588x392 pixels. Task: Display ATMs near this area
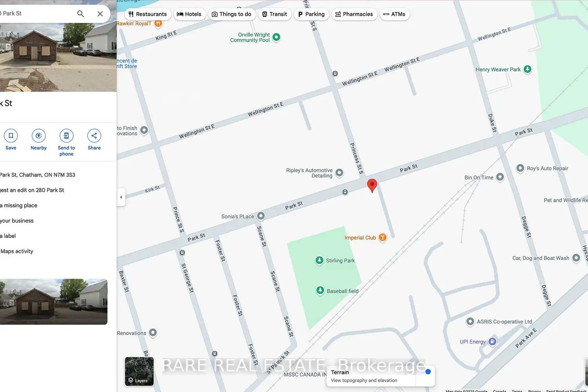pos(394,14)
